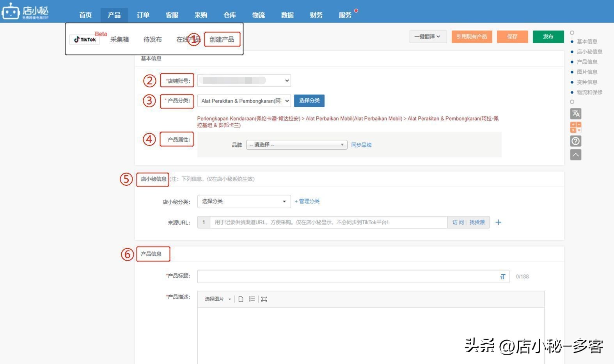Click the bulleted list icon in description toolbar

pyautogui.click(x=252, y=299)
